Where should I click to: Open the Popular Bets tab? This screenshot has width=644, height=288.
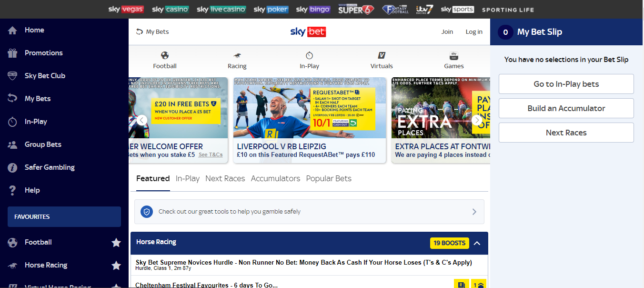click(329, 179)
